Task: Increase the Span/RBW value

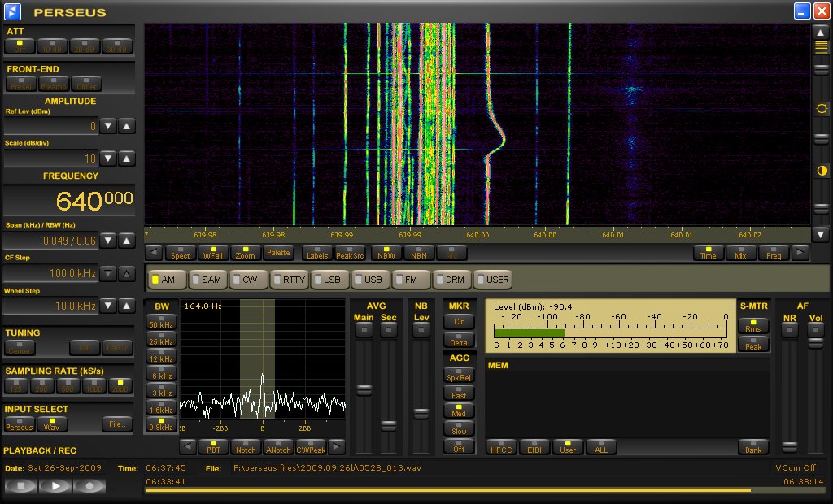Action: (126, 241)
